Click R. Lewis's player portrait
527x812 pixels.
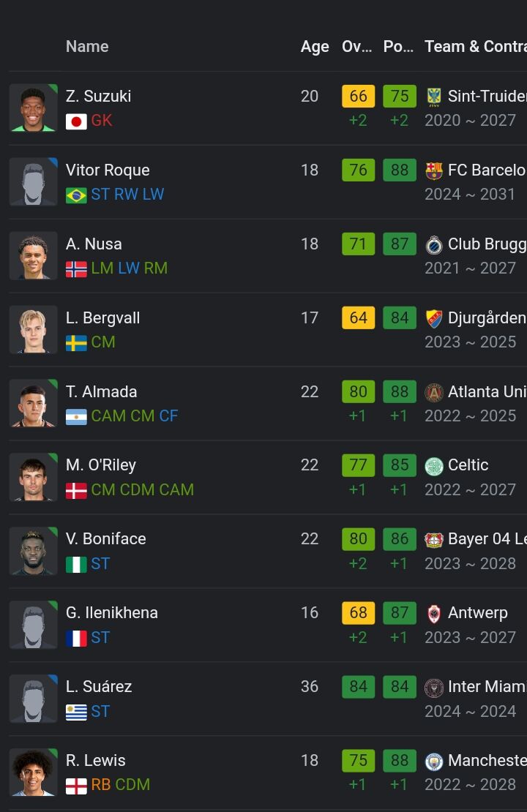tap(33, 772)
